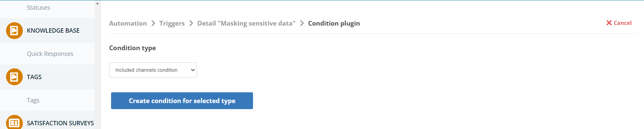Select TAGS sidebar section heading

click(34, 77)
